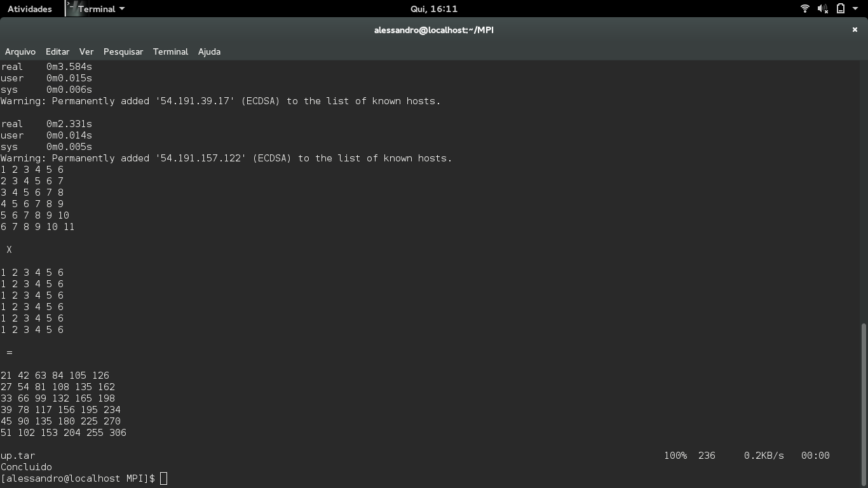This screenshot has width=868, height=488.
Task: Click result row '45 90 135 180 225 270'
Action: tap(60, 421)
